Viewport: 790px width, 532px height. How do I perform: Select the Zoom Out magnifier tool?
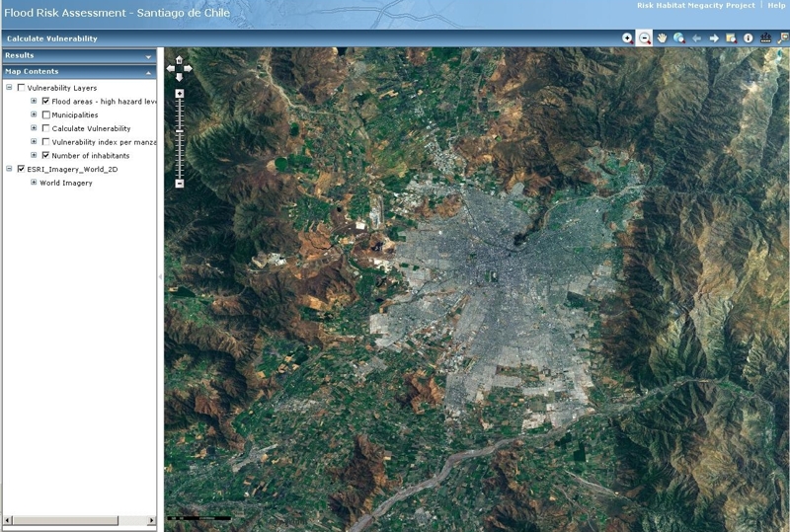click(x=644, y=38)
